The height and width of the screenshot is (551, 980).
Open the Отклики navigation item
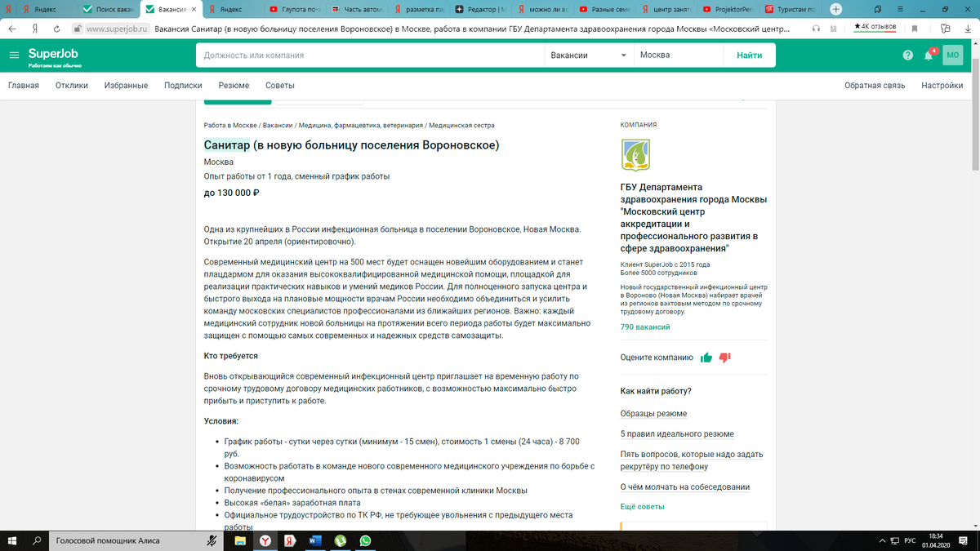tap(72, 86)
